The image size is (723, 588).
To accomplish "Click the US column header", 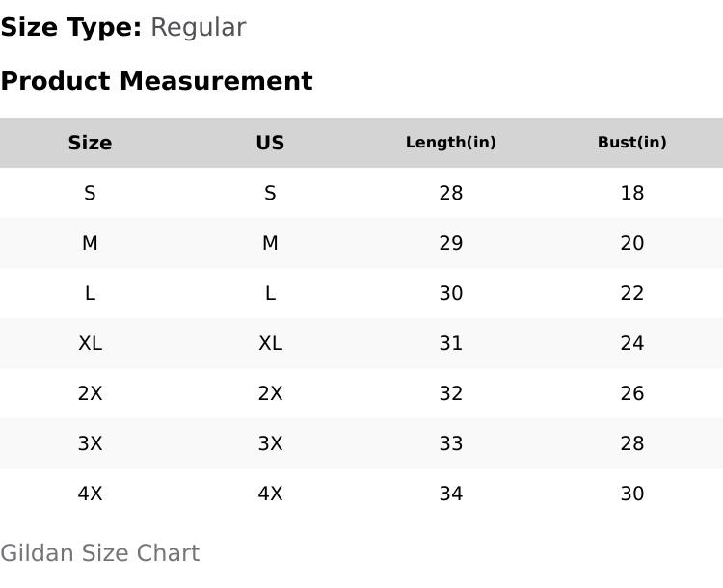I will click(x=270, y=143).
